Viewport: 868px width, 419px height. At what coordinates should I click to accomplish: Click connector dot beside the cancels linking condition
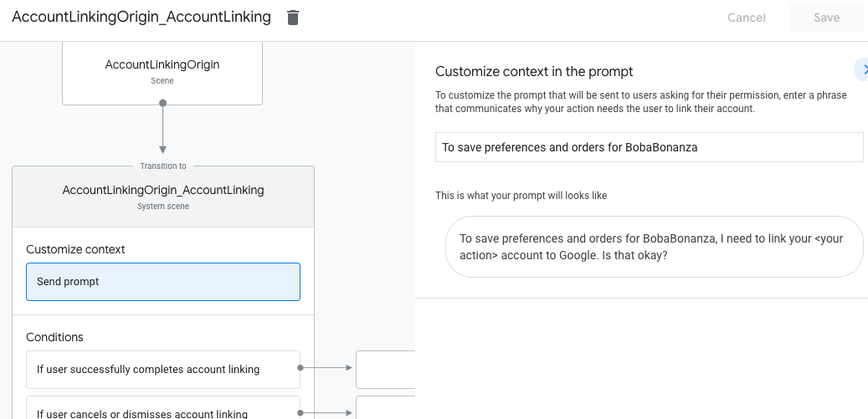pos(300,411)
